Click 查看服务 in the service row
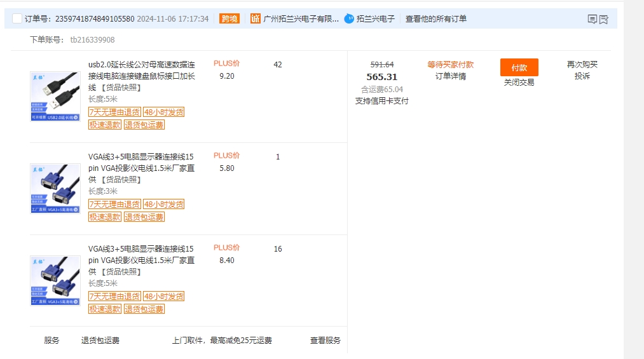 (x=325, y=341)
